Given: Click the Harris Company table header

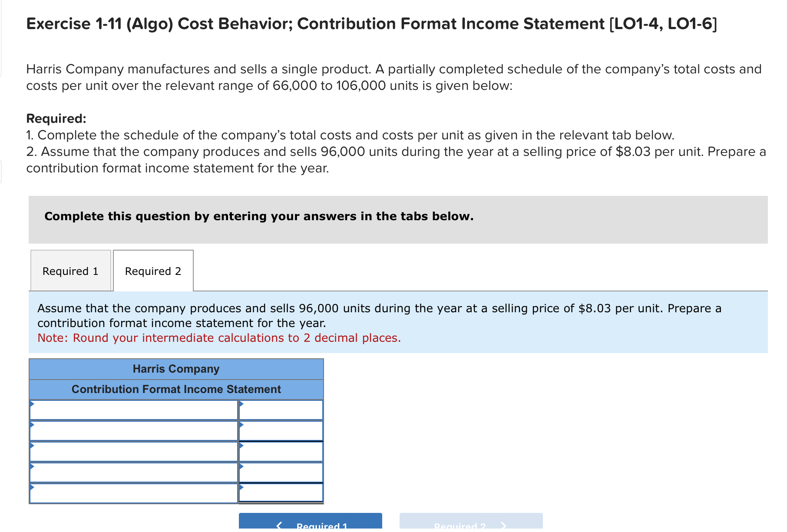Looking at the screenshot, I should (x=175, y=369).
